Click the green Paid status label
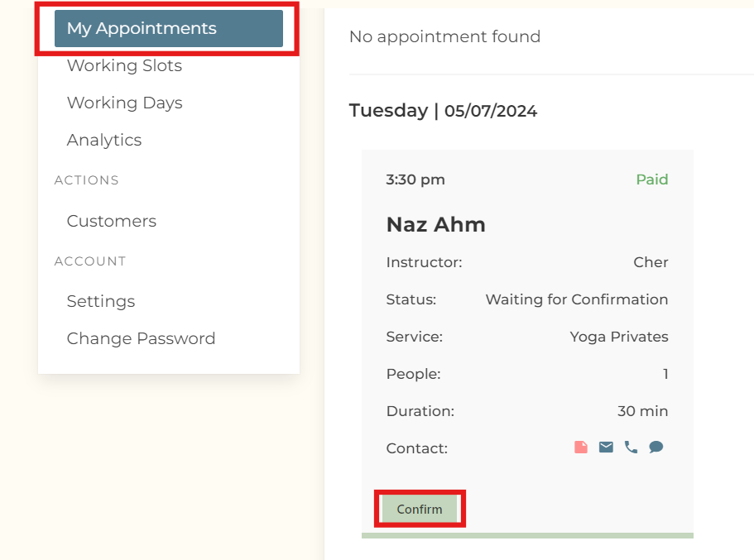754x560 pixels. pos(651,180)
